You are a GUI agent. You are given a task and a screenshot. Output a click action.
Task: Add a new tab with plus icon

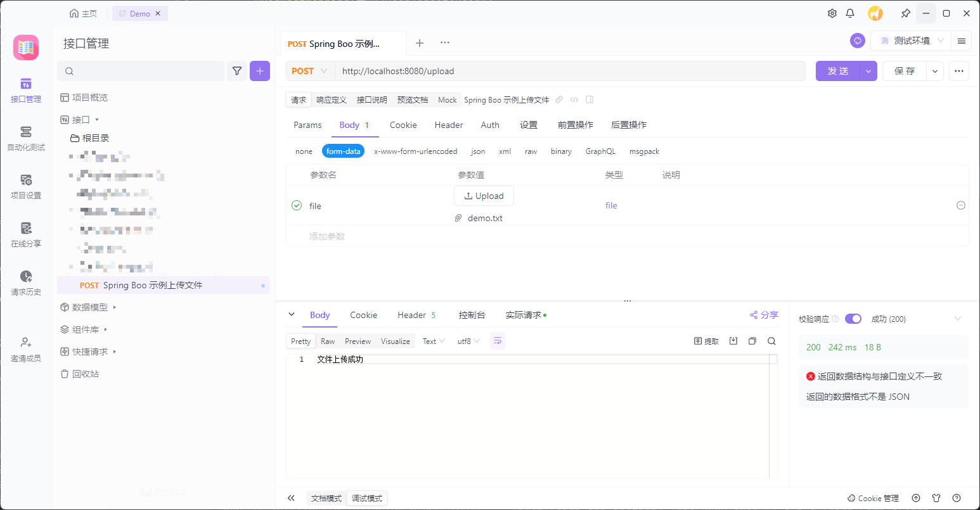coord(420,43)
